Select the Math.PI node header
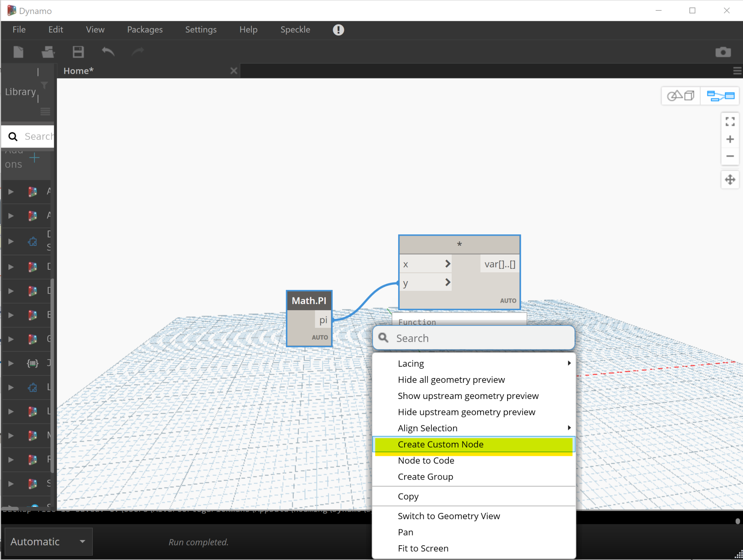Viewport: 743px width, 560px height. coord(309,301)
